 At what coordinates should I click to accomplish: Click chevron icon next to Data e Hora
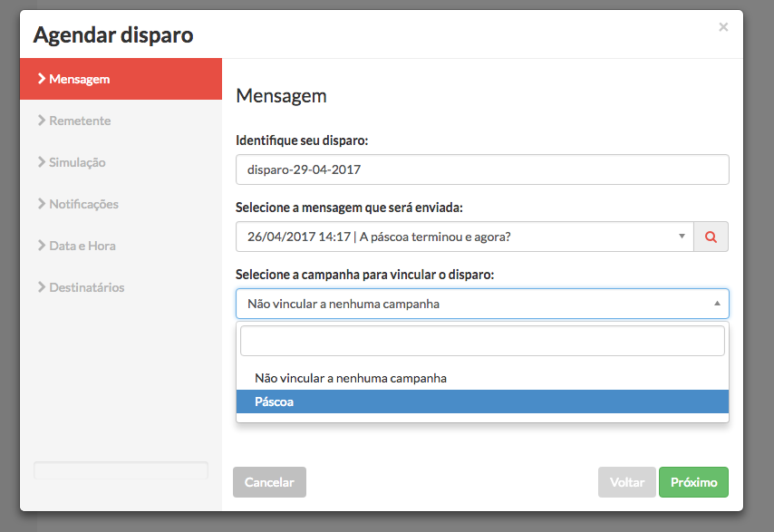(42, 246)
